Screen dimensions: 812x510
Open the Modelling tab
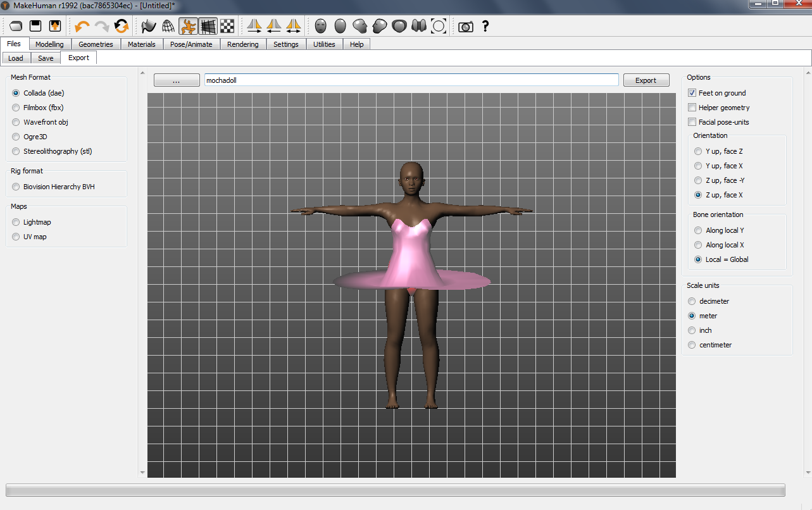[x=49, y=44]
